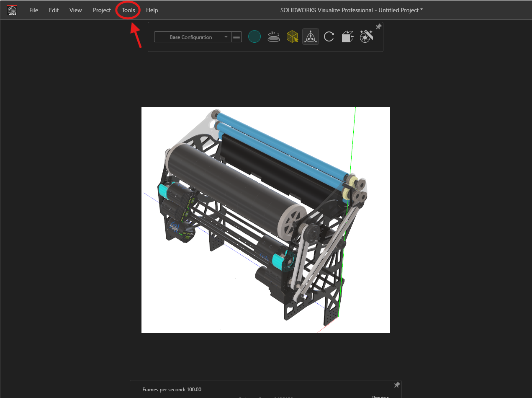This screenshot has height=398, width=532.
Task: Open the File menu
Action: (x=33, y=10)
